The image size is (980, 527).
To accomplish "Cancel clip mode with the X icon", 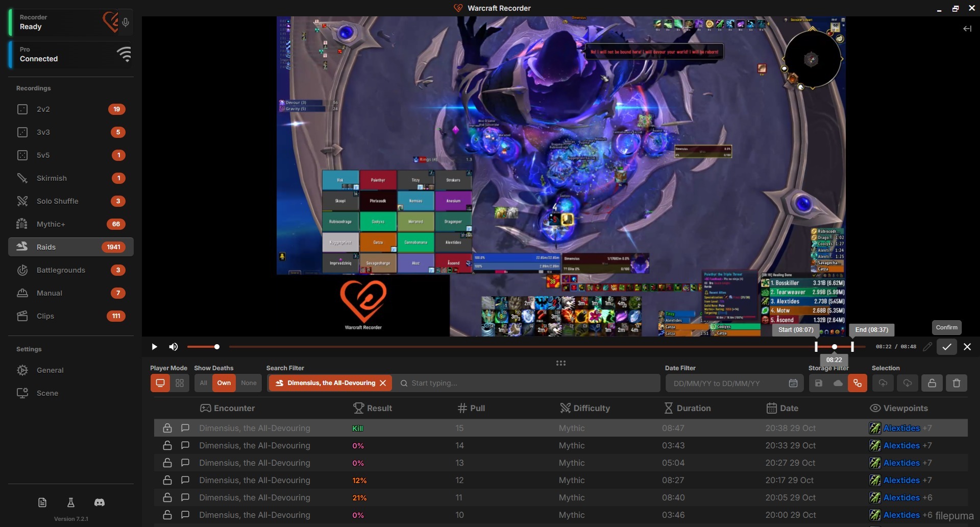I will pos(967,347).
